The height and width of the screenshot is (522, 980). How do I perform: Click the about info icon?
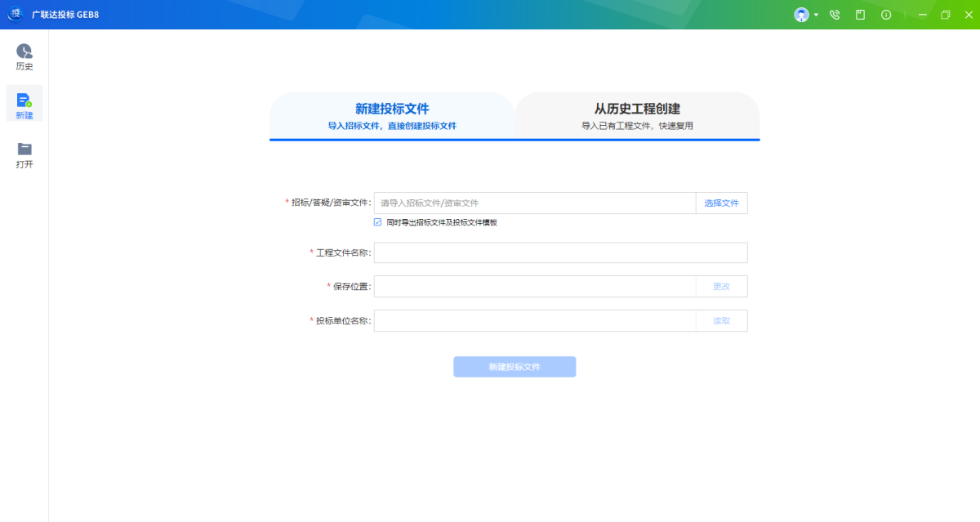(x=886, y=15)
